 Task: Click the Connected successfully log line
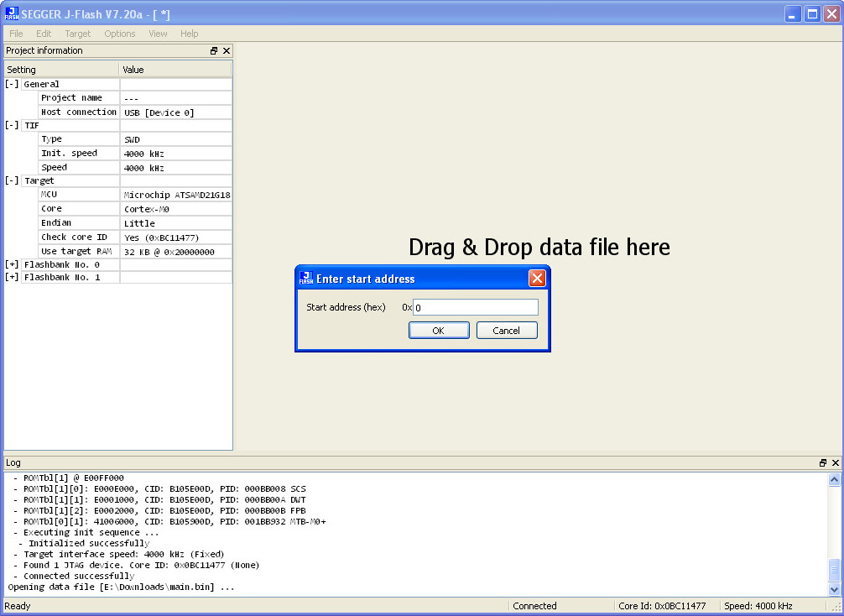point(74,577)
